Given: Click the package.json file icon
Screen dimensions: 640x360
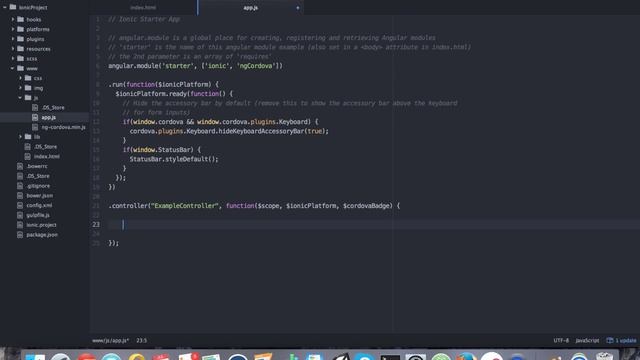Looking at the screenshot, I should [20, 235].
